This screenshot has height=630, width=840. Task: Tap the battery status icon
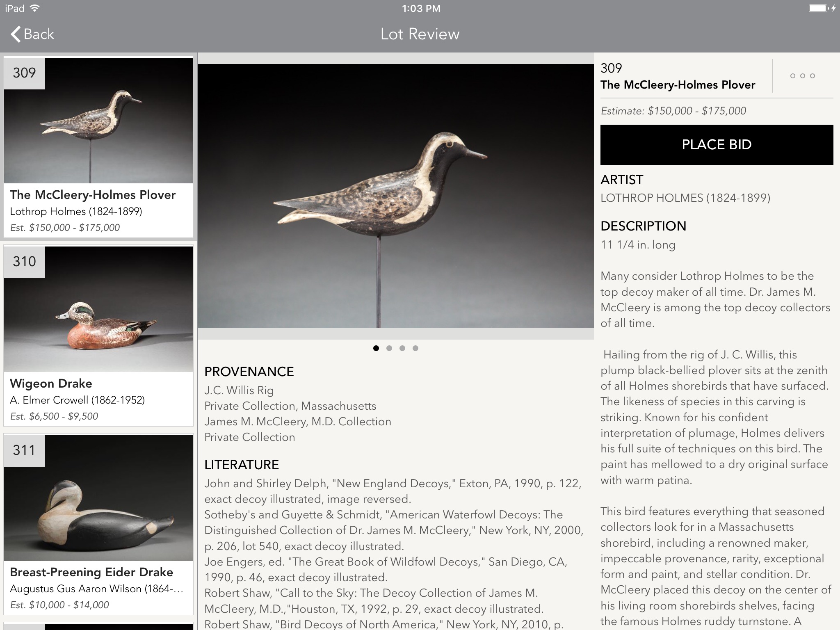pos(818,8)
